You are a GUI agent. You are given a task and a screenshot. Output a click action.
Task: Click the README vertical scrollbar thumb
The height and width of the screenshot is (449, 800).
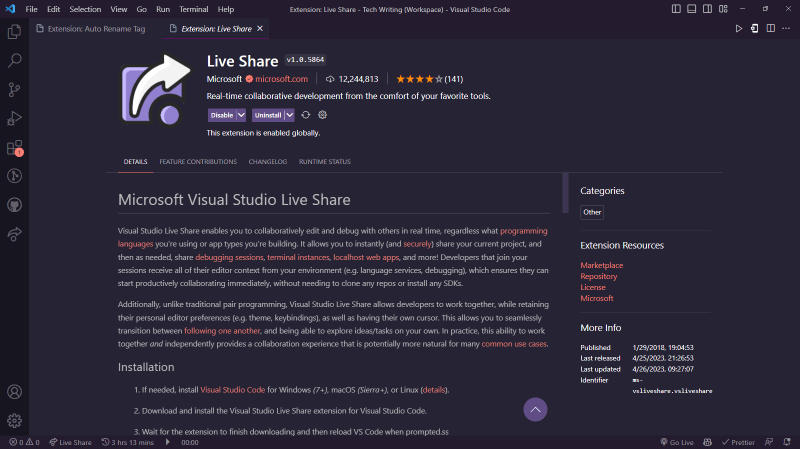(565, 193)
